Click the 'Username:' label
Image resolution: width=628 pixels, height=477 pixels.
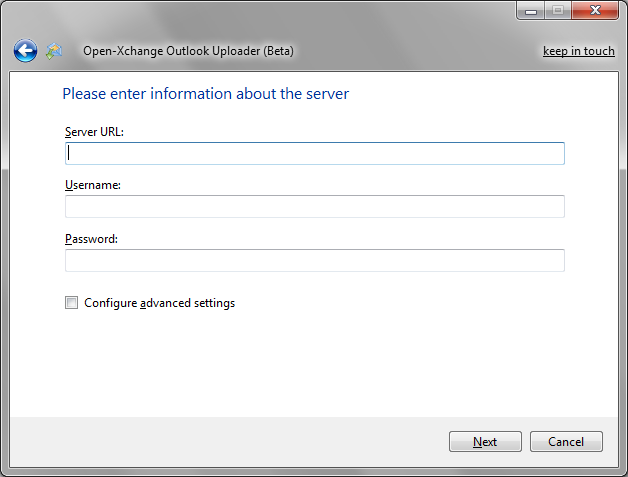coord(93,185)
